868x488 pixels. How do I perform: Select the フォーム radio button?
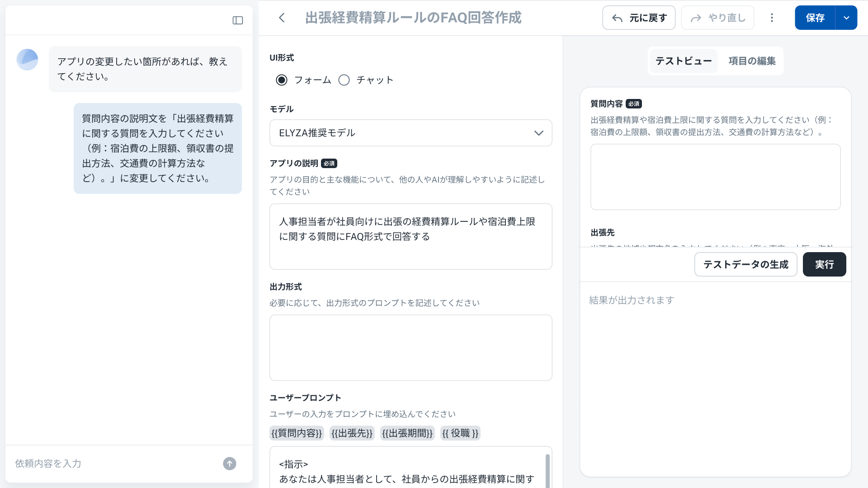(x=282, y=80)
